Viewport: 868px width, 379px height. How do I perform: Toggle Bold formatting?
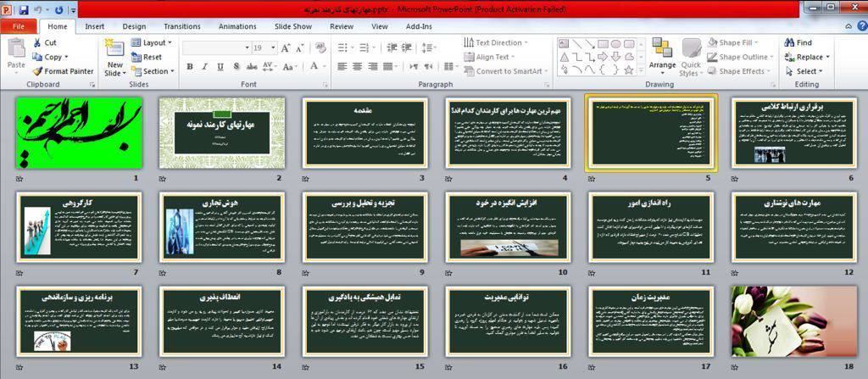coord(189,66)
